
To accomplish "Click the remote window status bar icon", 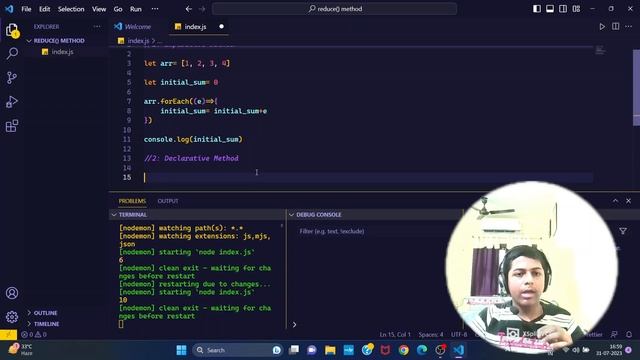I will point(8,334).
